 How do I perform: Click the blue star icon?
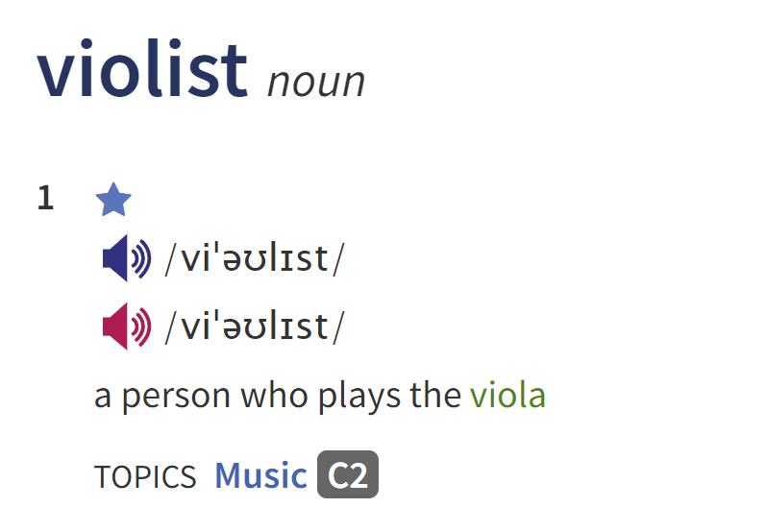click(x=113, y=201)
